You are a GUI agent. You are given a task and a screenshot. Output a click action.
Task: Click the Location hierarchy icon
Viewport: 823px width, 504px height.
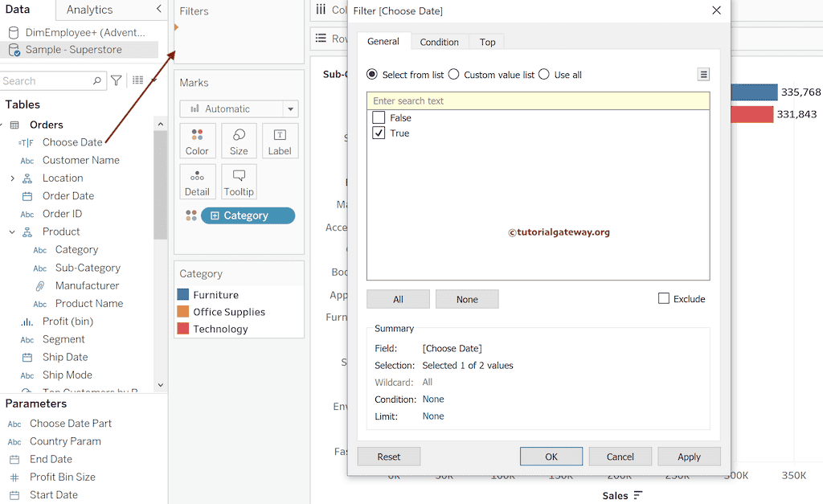click(27, 178)
